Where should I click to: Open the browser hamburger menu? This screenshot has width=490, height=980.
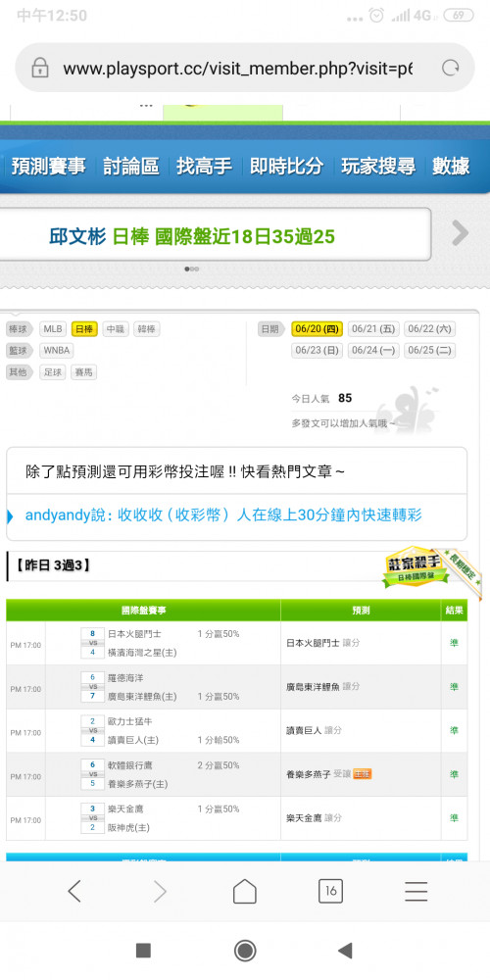click(x=416, y=891)
